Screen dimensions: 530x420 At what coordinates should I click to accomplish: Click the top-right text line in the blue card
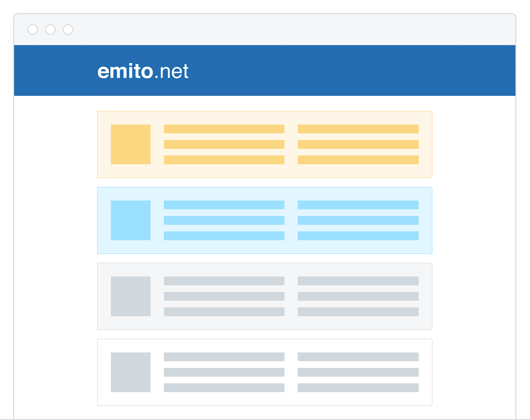click(x=358, y=205)
